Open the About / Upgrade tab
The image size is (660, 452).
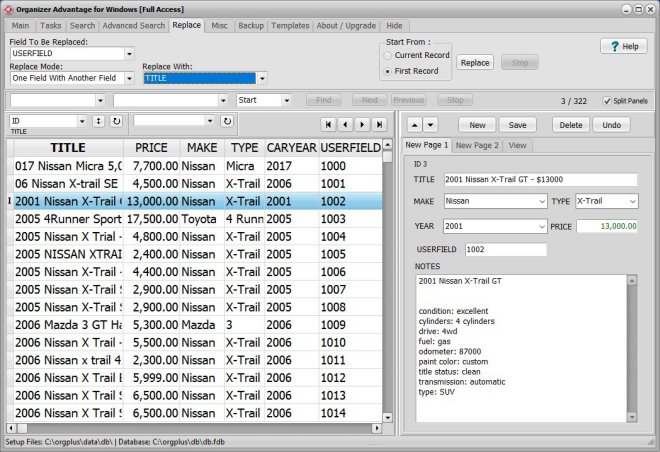(x=346, y=26)
